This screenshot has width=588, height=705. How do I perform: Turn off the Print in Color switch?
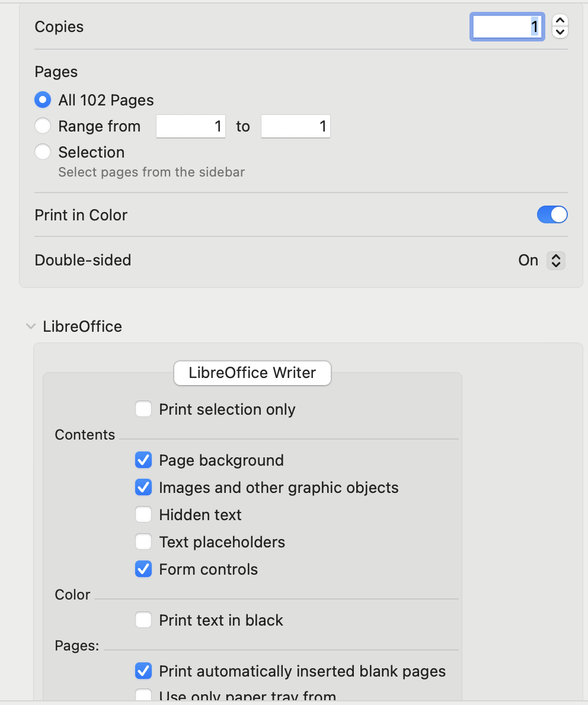click(552, 214)
